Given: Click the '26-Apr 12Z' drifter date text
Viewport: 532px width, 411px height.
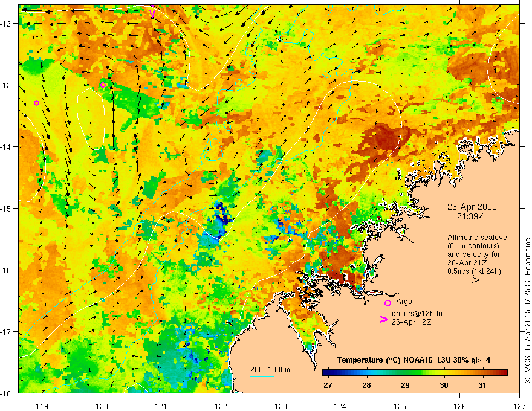Looking at the screenshot, I should (411, 322).
